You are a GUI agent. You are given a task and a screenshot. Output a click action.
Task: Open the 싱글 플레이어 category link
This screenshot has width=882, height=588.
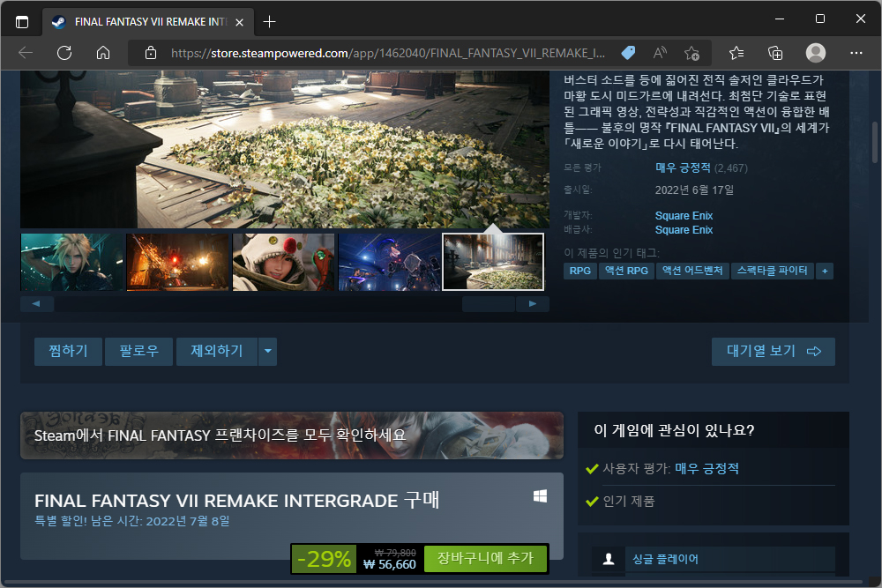[665, 559]
